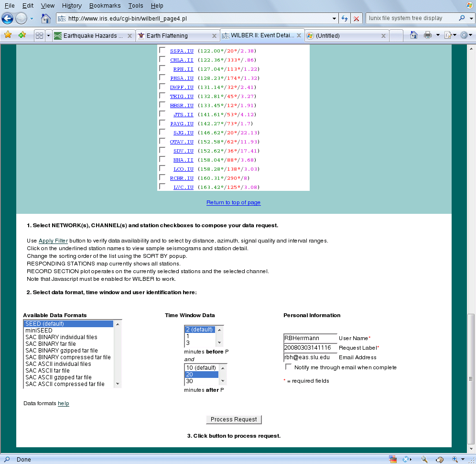Close the Earth Flattening tab
476x464 pixels.
(x=214, y=36)
